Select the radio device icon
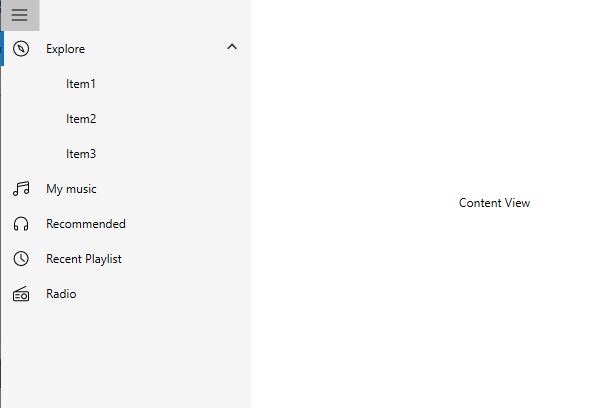Screen dimensions: 595x408 [x=21, y=294]
